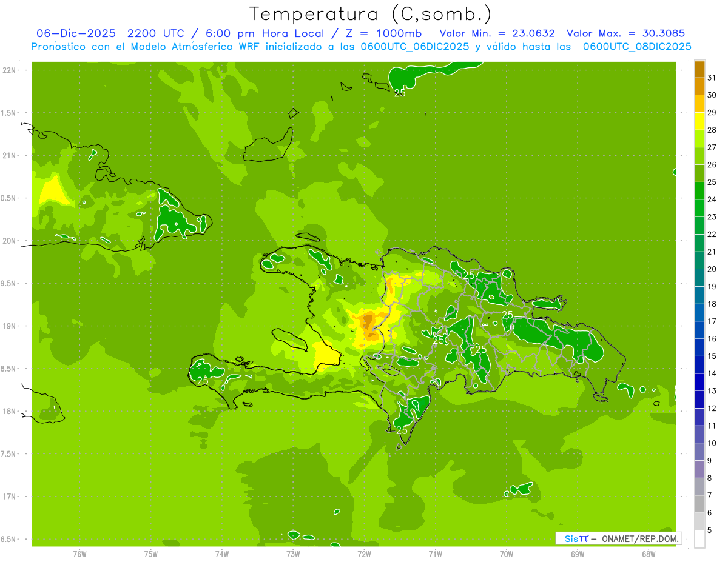The image size is (728, 562).
Task: Click the '71W' longitude axis label
Action: [435, 554]
